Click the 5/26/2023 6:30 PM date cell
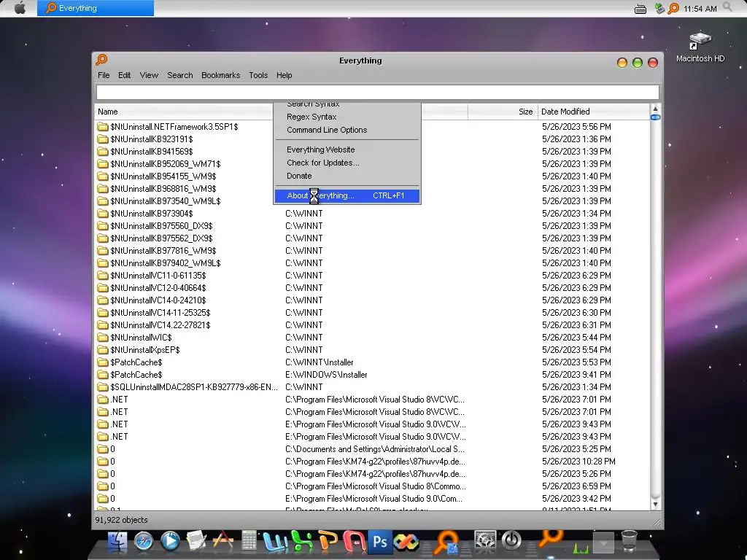 pos(576,312)
